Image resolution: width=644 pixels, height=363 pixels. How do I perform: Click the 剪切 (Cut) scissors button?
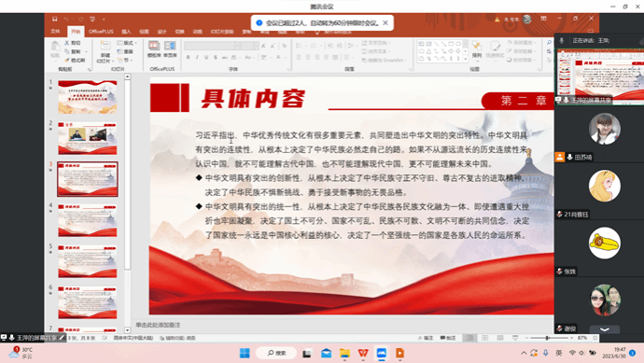pos(73,43)
